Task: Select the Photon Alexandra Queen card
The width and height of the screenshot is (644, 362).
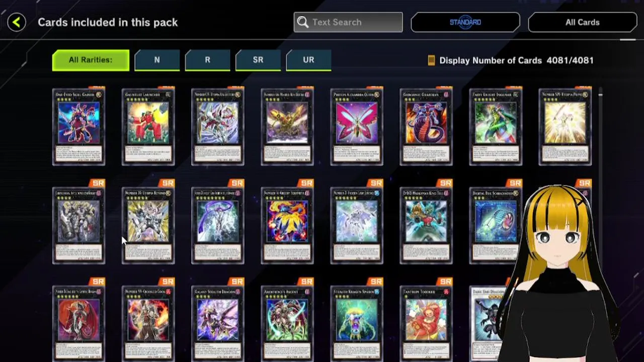Action: [x=357, y=127]
